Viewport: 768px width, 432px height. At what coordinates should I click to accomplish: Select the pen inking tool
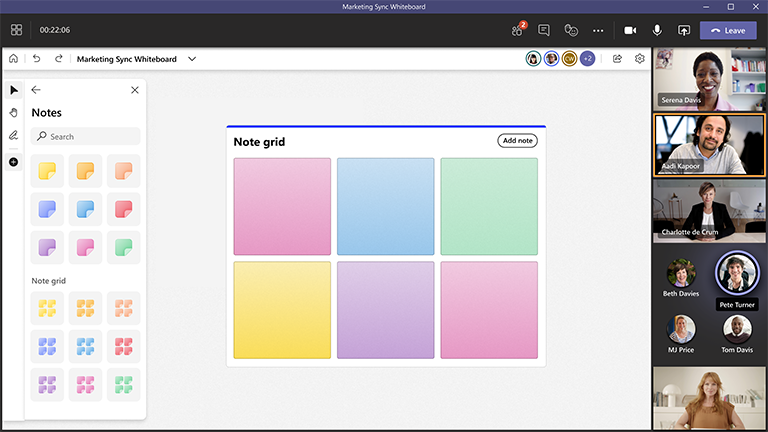tap(13, 135)
